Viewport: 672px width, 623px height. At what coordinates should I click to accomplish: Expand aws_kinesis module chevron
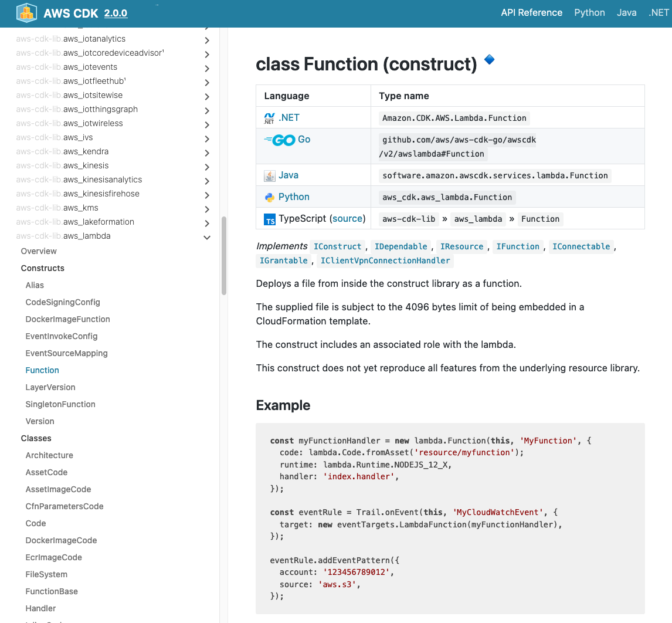(207, 167)
